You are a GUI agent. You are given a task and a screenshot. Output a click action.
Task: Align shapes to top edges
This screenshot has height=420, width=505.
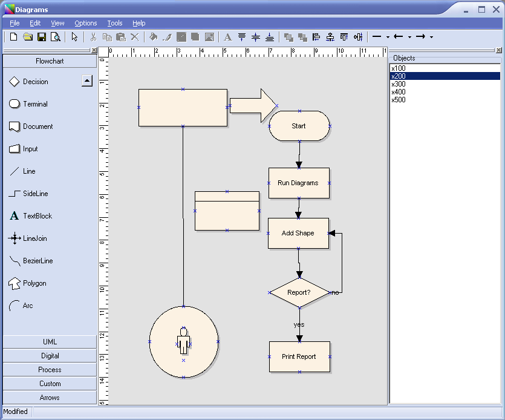point(344,37)
